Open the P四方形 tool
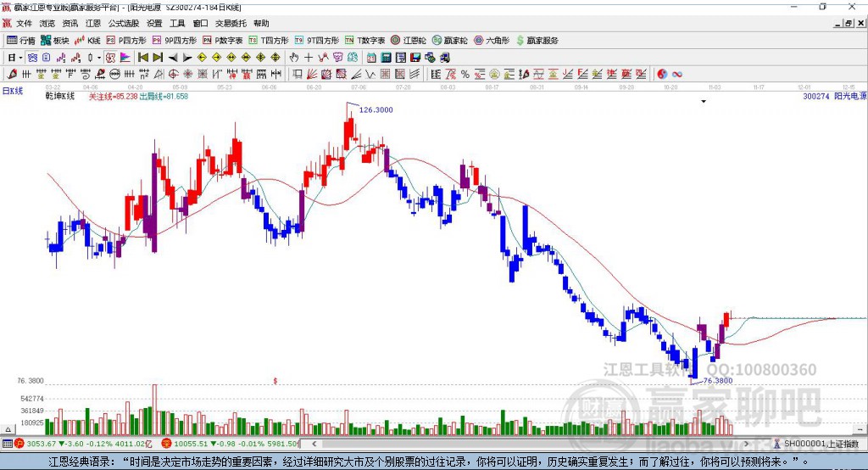The width and height of the screenshot is (868, 470). coord(126,41)
